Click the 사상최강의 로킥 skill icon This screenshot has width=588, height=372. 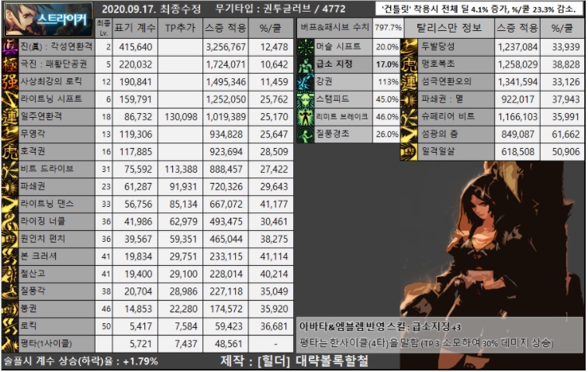(10, 82)
